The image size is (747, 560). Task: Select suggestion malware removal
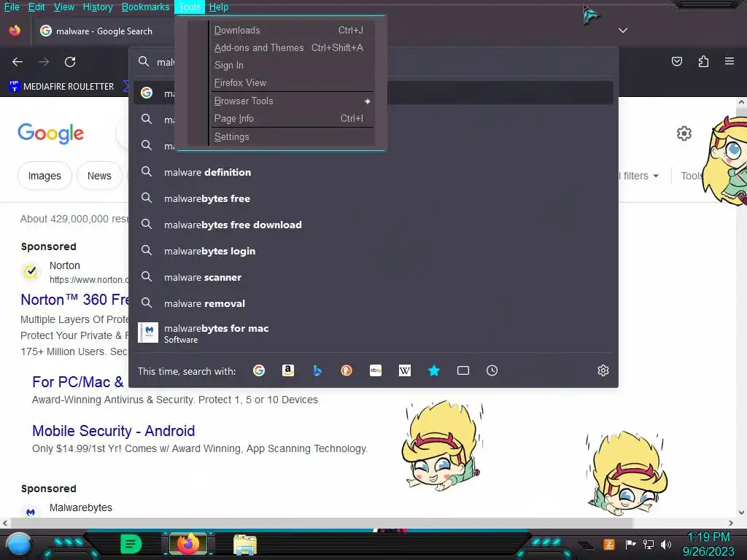[373, 303]
